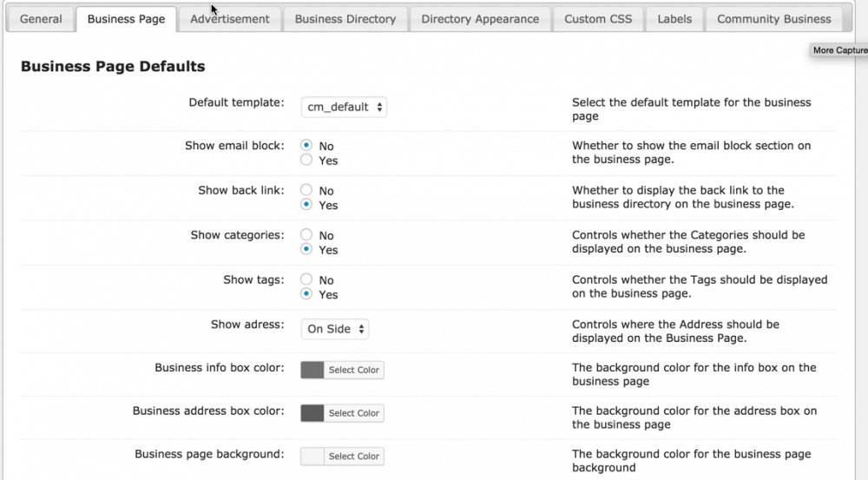The width and height of the screenshot is (868, 480).
Task: Click Business info box color swatch
Action: coord(312,370)
